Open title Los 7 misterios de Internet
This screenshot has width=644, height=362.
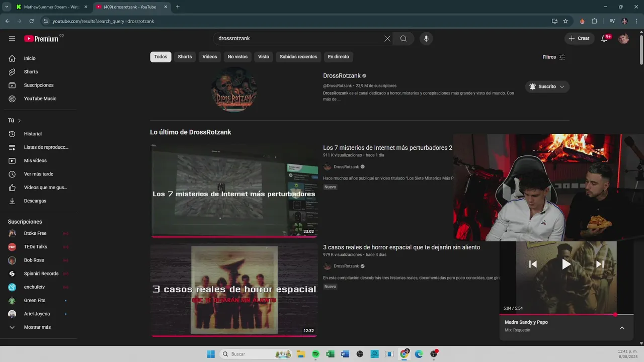[x=387, y=148]
